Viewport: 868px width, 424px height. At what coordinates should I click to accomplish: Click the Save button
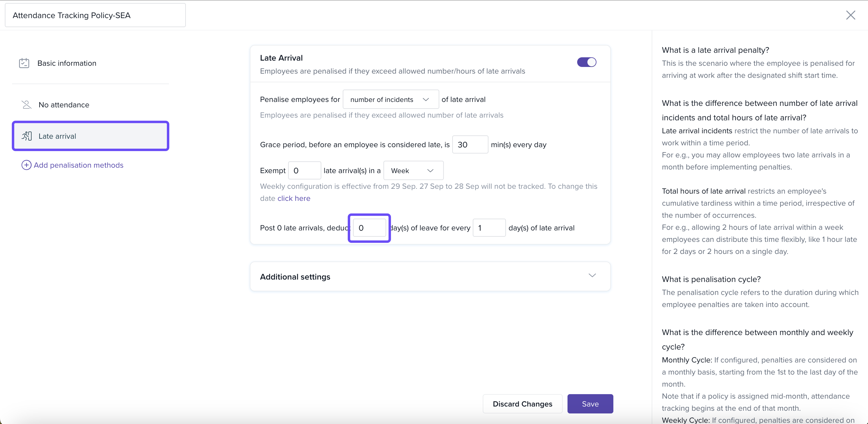tap(590, 404)
